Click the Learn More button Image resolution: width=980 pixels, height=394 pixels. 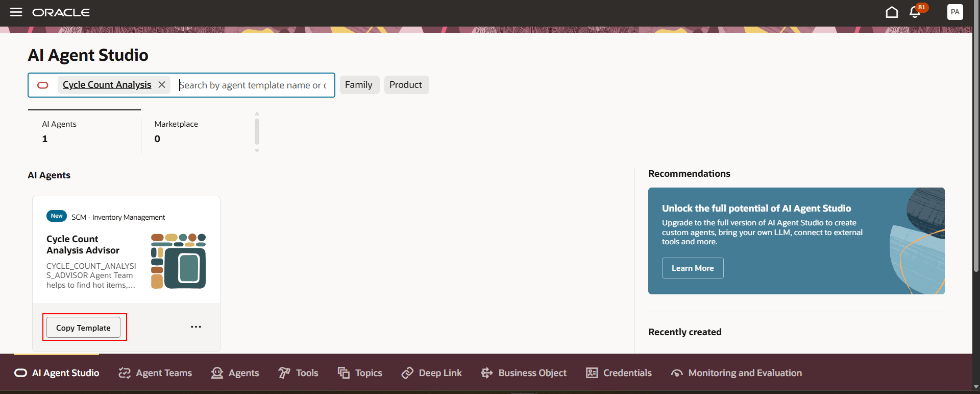pos(693,268)
